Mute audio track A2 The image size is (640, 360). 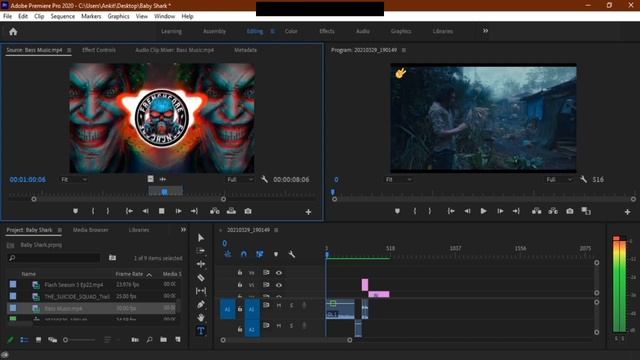279,325
